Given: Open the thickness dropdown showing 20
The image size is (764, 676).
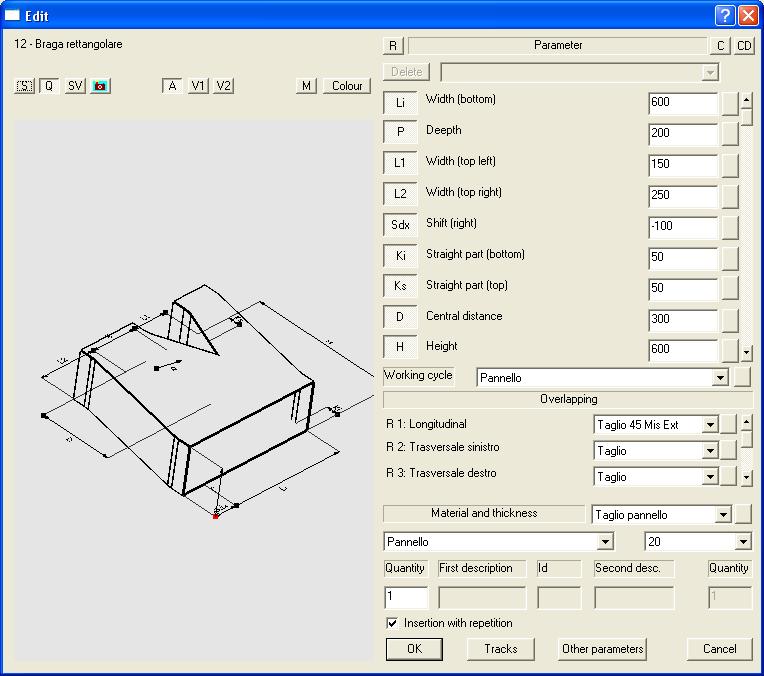Looking at the screenshot, I should click(x=742, y=542).
